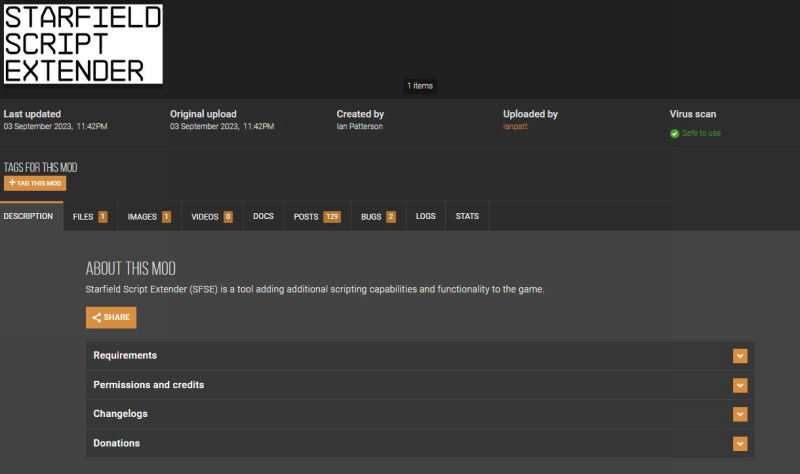This screenshot has width=800, height=474.
Task: Click the 'Virus scan' label
Action: coord(693,114)
